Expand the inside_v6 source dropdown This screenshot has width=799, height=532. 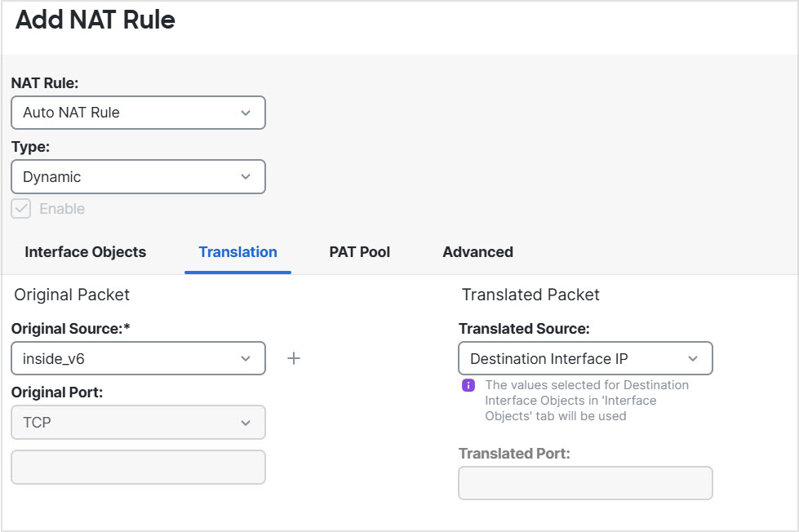[x=138, y=358]
